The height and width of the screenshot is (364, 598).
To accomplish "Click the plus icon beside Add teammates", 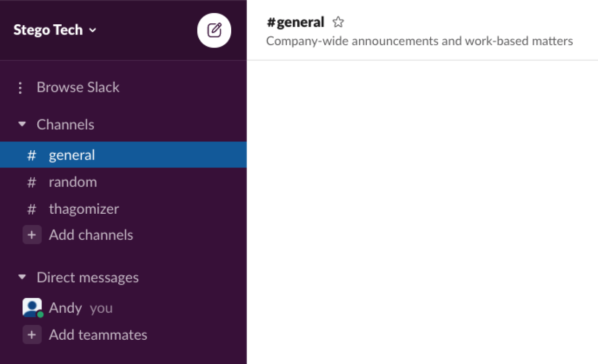I will click(x=32, y=335).
